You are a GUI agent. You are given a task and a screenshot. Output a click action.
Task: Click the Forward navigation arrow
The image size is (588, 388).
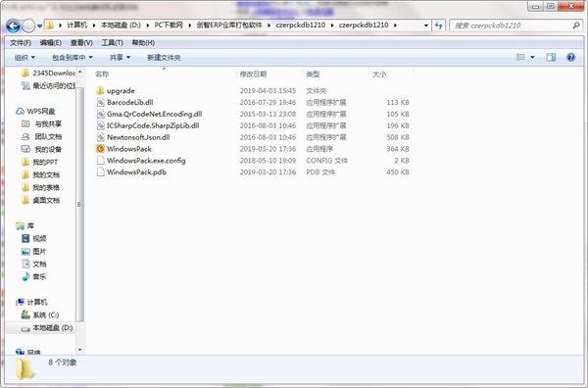click(x=28, y=25)
